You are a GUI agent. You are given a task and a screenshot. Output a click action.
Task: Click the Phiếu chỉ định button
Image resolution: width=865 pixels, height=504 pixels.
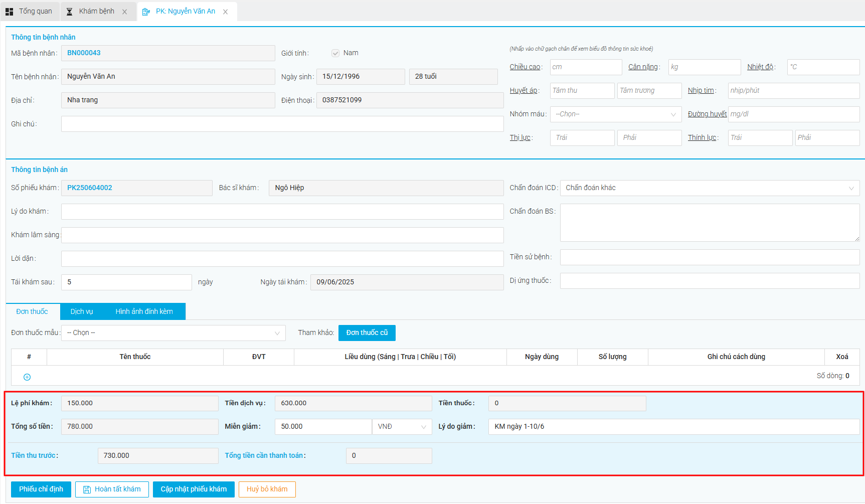pos(41,489)
